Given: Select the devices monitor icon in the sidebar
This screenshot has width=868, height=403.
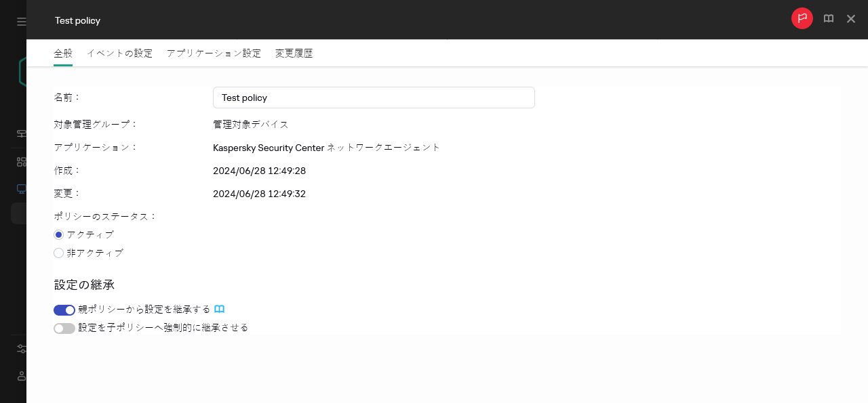Looking at the screenshot, I should 21,188.
